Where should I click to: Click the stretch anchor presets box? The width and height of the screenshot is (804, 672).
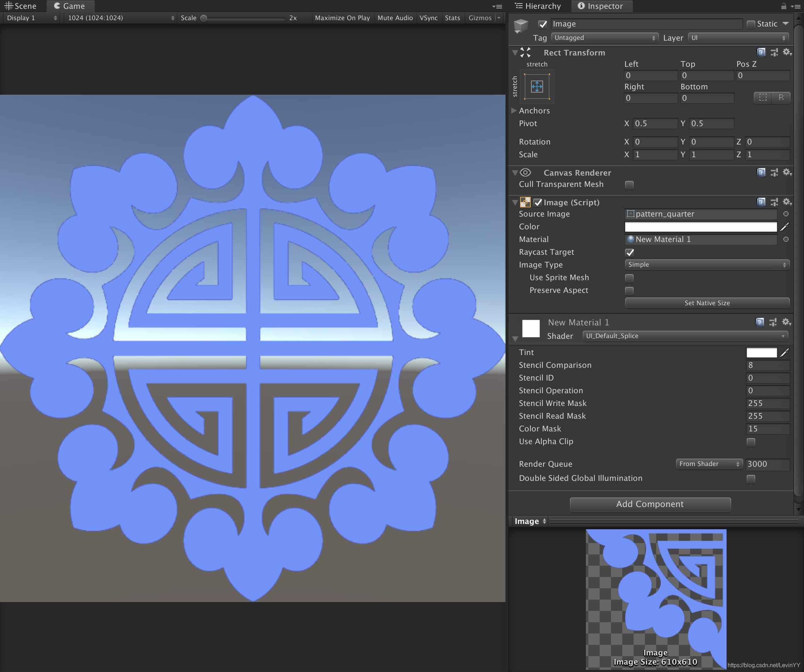pyautogui.click(x=537, y=87)
